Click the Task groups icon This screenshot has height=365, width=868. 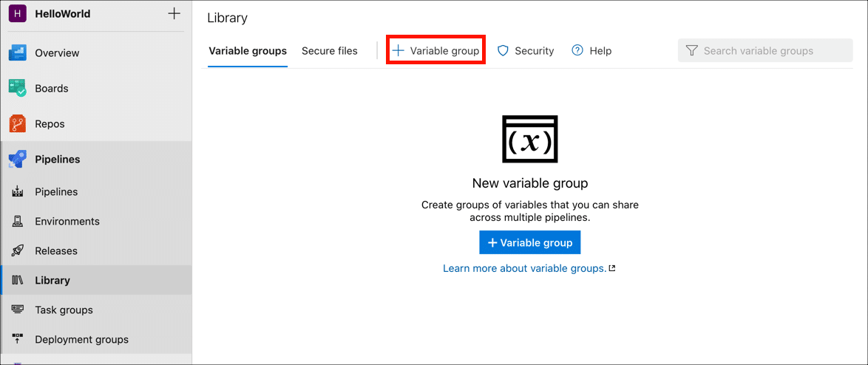click(18, 310)
